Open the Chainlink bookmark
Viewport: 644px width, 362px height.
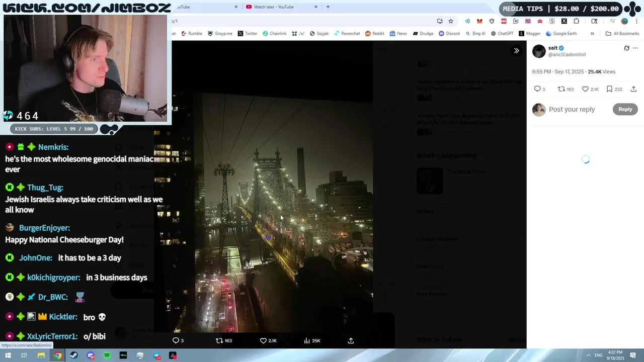[274, 34]
